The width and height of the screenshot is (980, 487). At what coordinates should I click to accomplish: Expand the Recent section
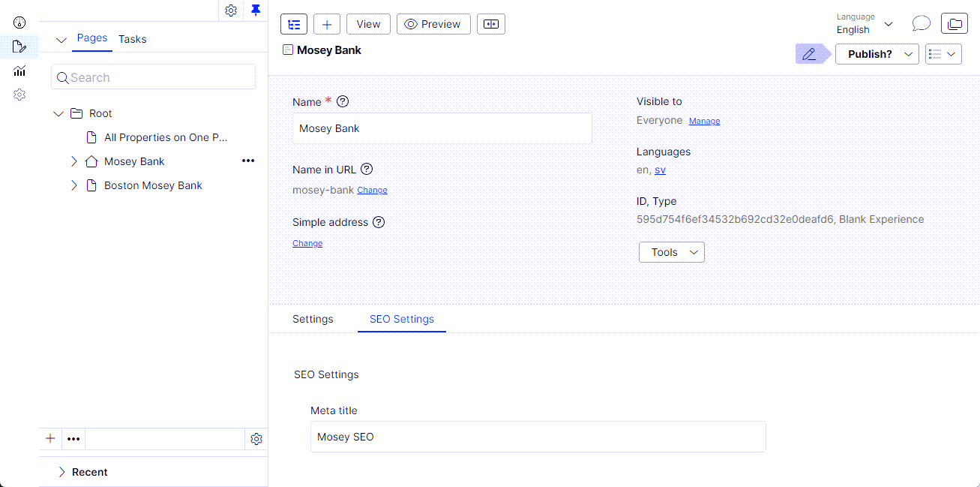pos(61,472)
